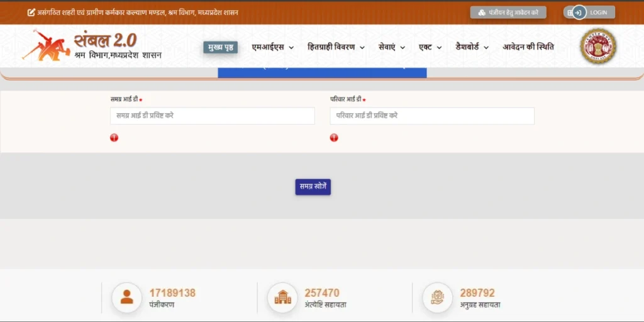The width and height of the screenshot is (644, 322).
Task: Click the edit icon in the top header
Action: 31,13
